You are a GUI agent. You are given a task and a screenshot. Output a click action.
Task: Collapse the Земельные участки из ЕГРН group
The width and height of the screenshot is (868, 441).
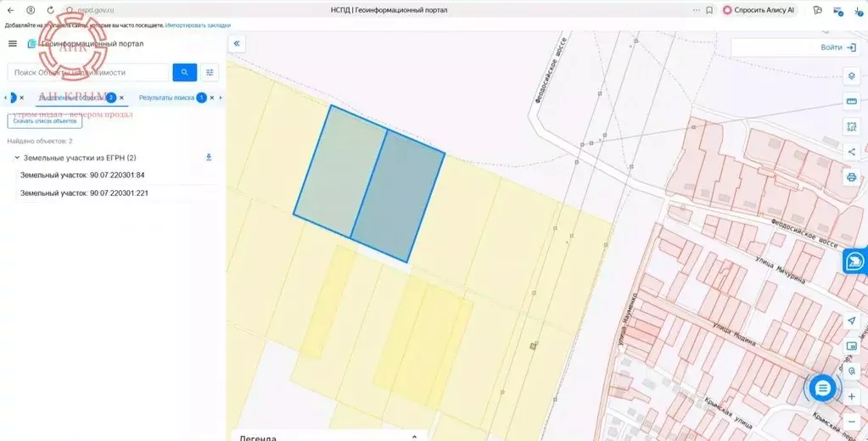pyautogui.click(x=17, y=158)
